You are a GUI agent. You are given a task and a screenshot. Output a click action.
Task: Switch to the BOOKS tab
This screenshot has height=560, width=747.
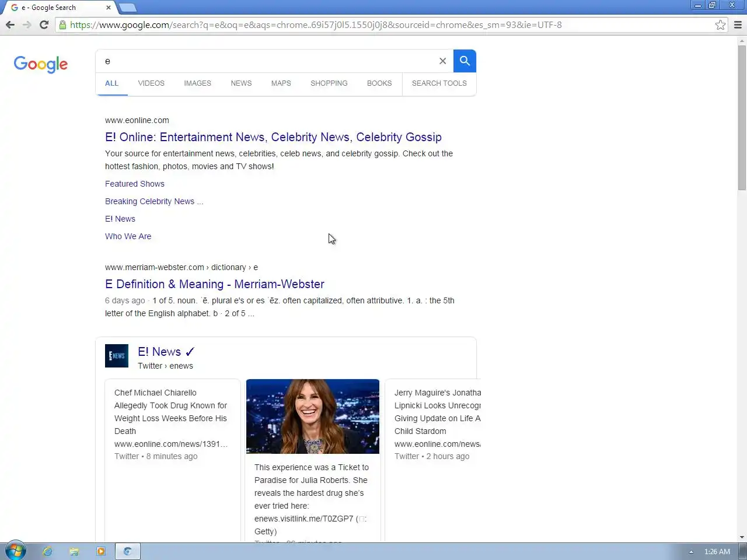(x=379, y=83)
